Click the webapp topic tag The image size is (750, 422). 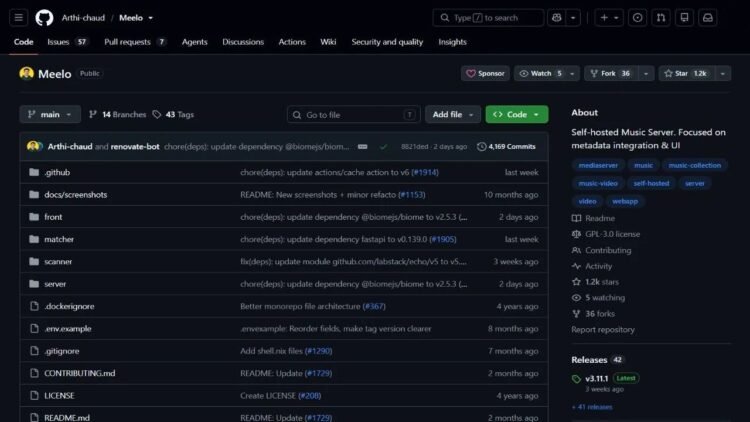pyautogui.click(x=625, y=201)
